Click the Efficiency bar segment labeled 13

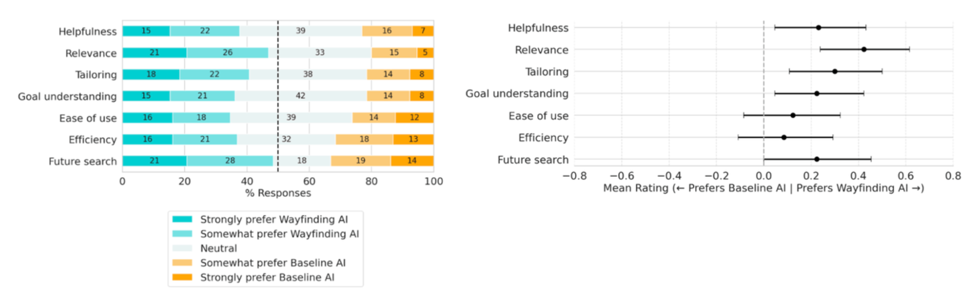coord(413,139)
